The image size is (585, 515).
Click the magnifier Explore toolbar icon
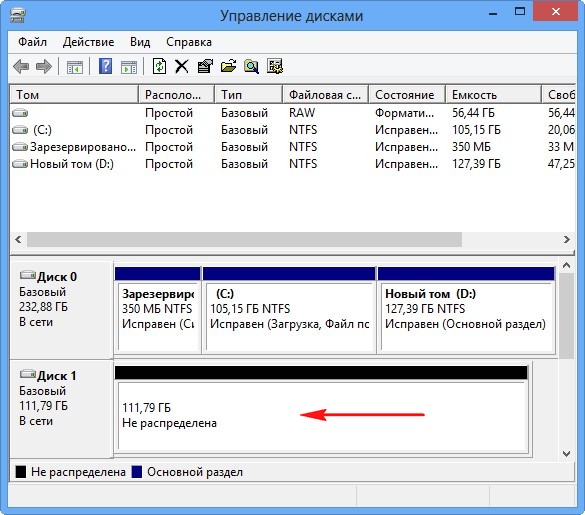click(251, 66)
